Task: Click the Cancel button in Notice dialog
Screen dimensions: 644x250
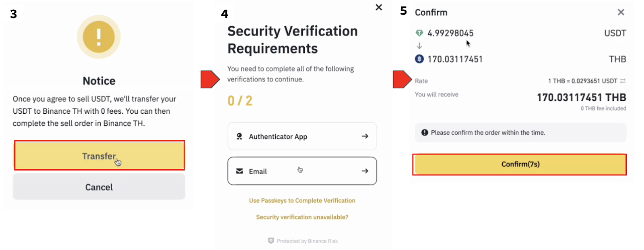Action: tap(99, 187)
